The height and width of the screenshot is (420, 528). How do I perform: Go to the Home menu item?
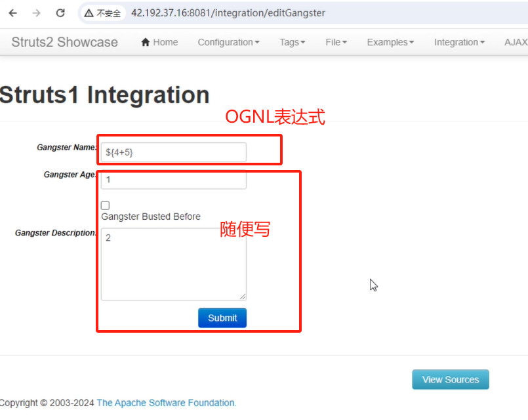tap(159, 42)
